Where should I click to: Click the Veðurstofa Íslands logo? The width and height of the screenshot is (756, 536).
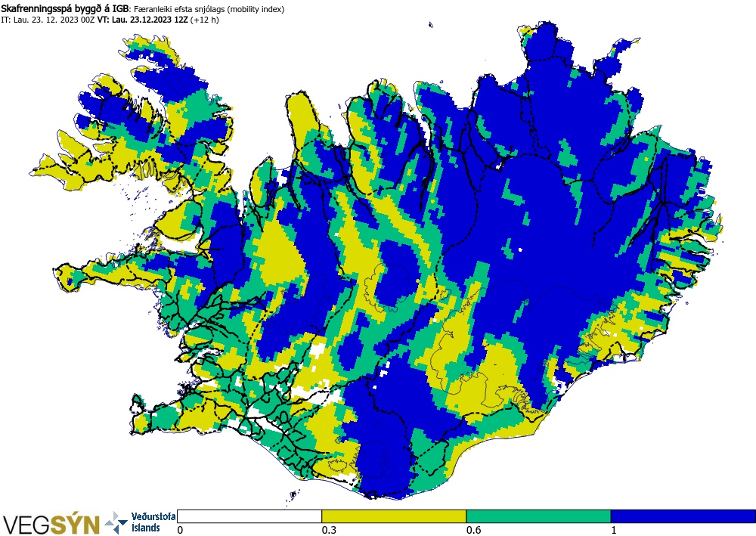coord(141,522)
